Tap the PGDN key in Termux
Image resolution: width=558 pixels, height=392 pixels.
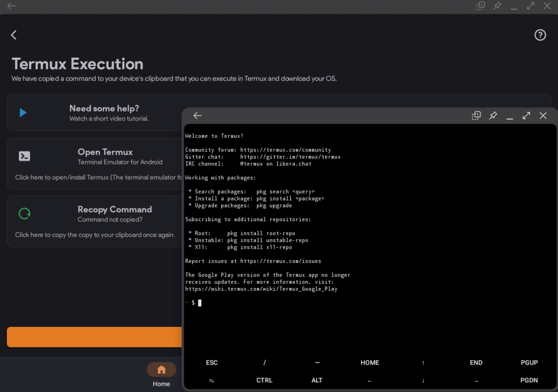529,380
